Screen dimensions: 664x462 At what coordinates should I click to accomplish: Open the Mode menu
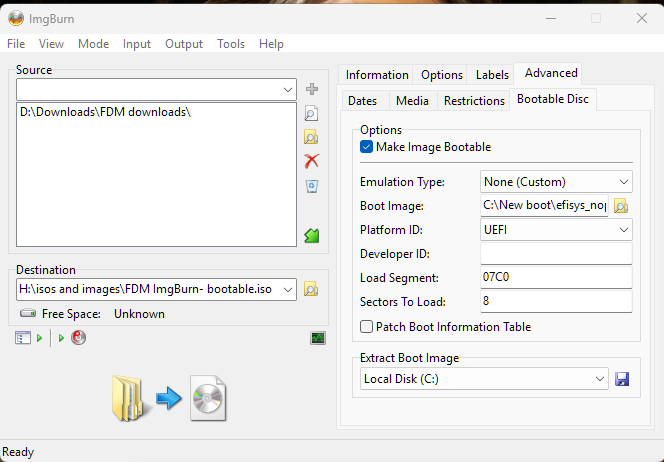click(x=94, y=44)
